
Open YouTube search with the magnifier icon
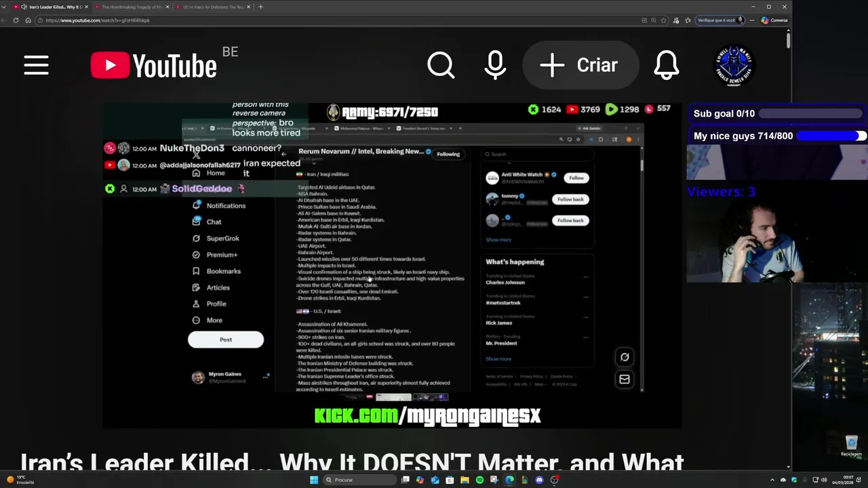coord(441,66)
